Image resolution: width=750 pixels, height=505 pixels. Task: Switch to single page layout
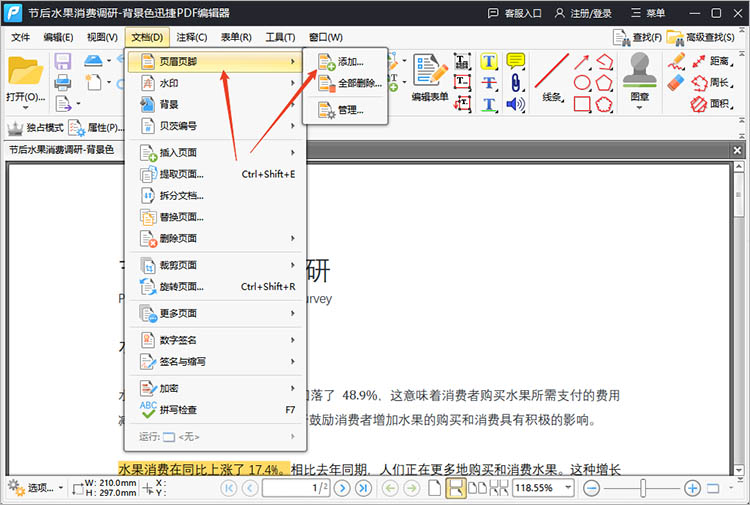coord(434,488)
